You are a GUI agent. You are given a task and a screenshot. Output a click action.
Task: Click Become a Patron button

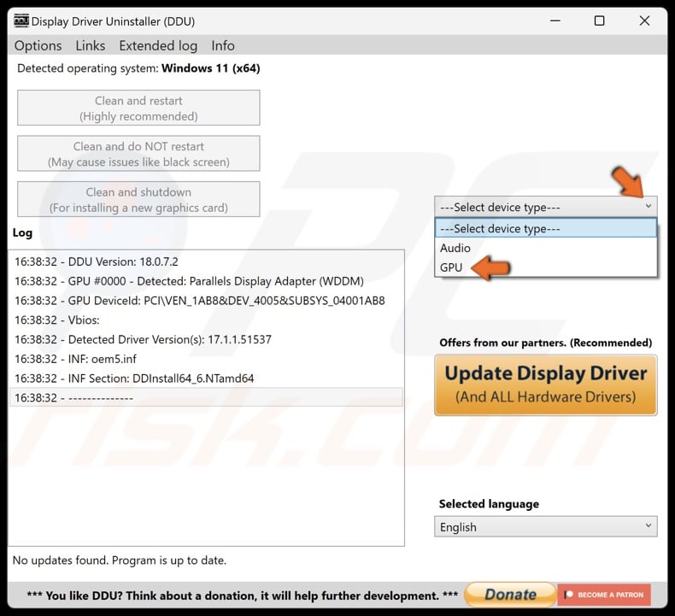(x=604, y=595)
